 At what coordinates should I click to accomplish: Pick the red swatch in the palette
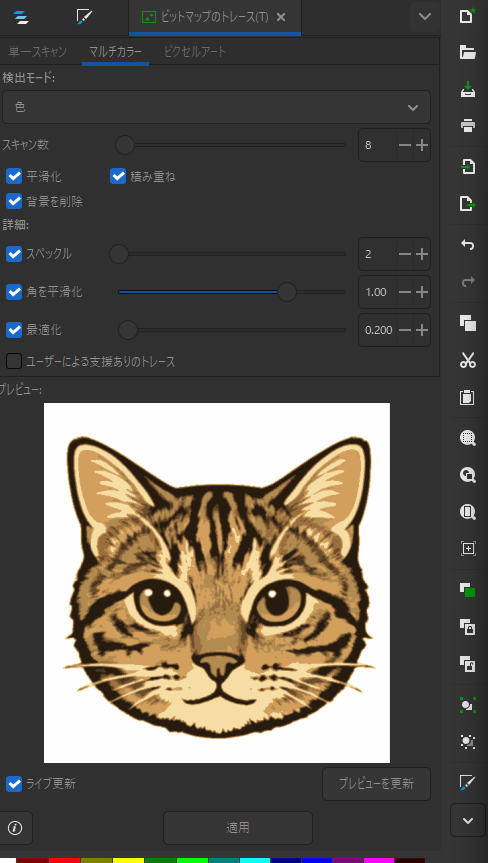tap(64, 860)
